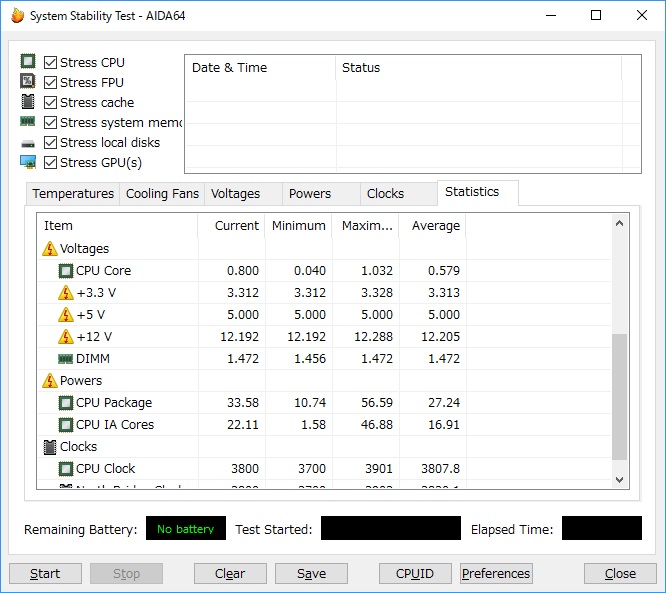This screenshot has height=593, width=666.
Task: Select the Clocks group row
Action: tap(78, 447)
